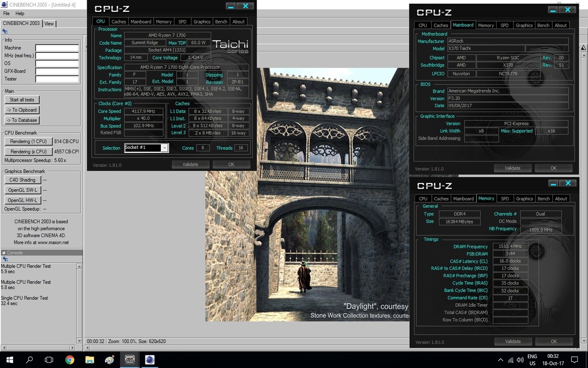Click Validate in the CPU-Z processor window

pos(190,165)
